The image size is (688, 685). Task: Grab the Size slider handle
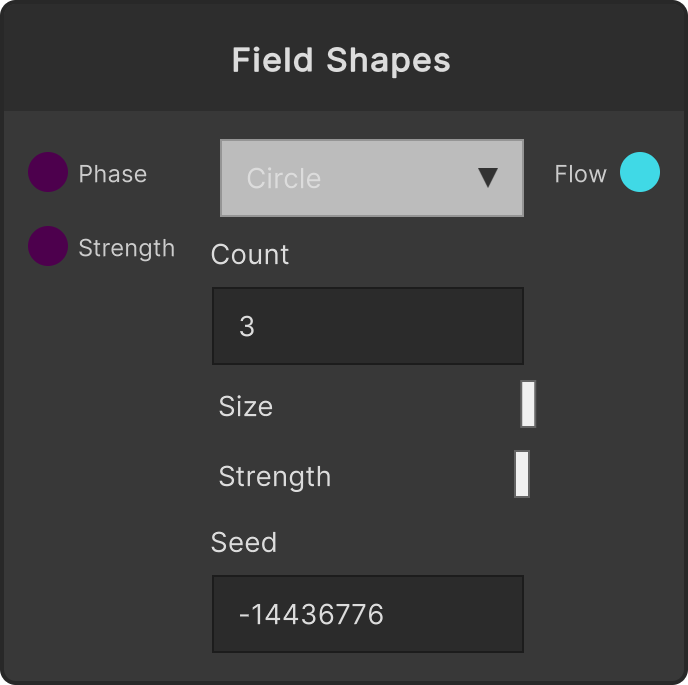pos(528,404)
